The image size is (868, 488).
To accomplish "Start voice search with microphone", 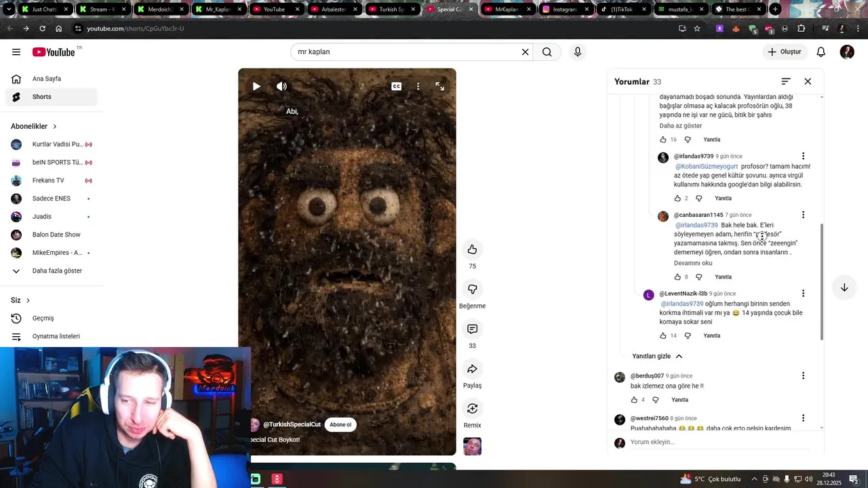I will click(578, 52).
